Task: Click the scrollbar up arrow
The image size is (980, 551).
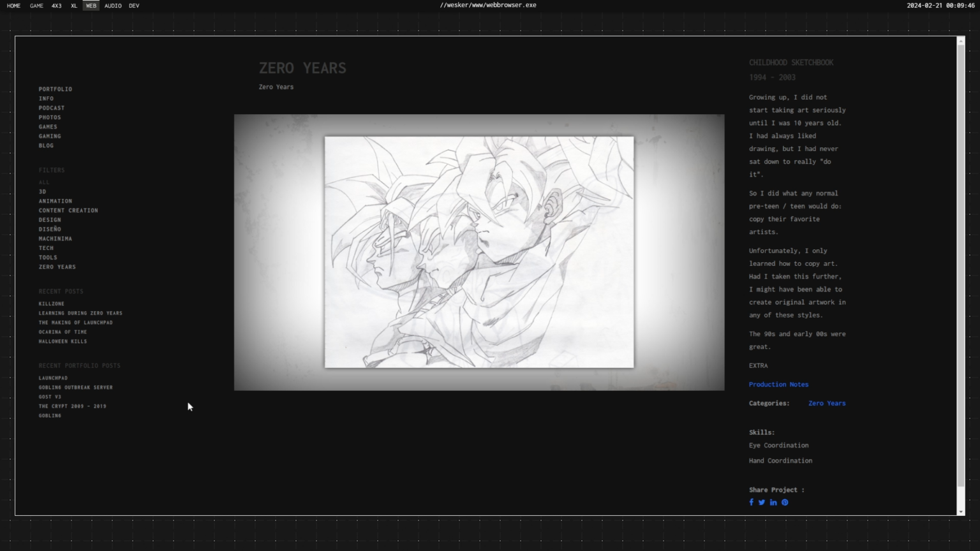Action: (961, 41)
